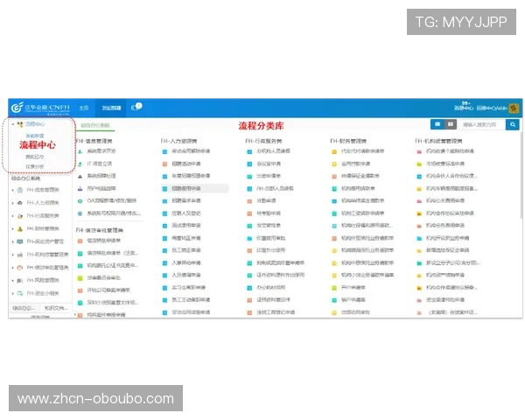
Task: Expand FH-财务管理类 arrow in sidebar
Action: pos(13,229)
